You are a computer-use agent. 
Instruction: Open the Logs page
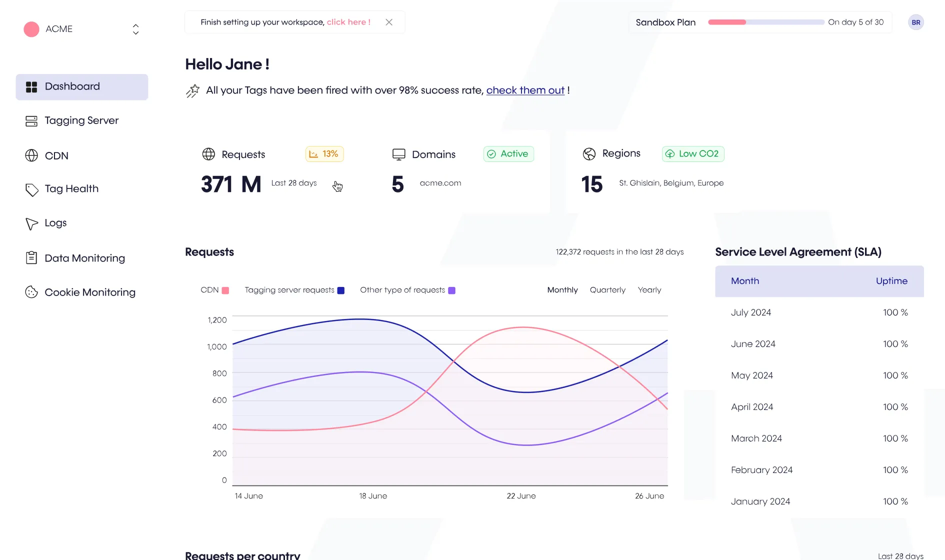[55, 222]
